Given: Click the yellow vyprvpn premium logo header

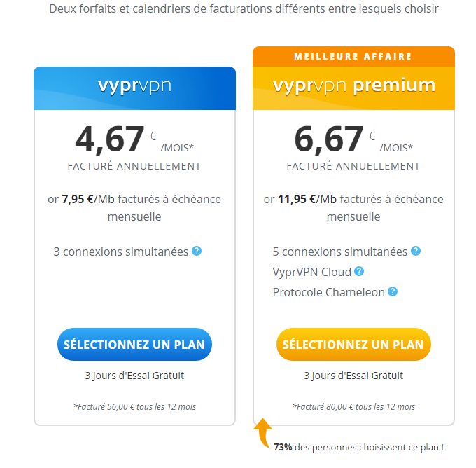Looking at the screenshot, I should [x=353, y=88].
